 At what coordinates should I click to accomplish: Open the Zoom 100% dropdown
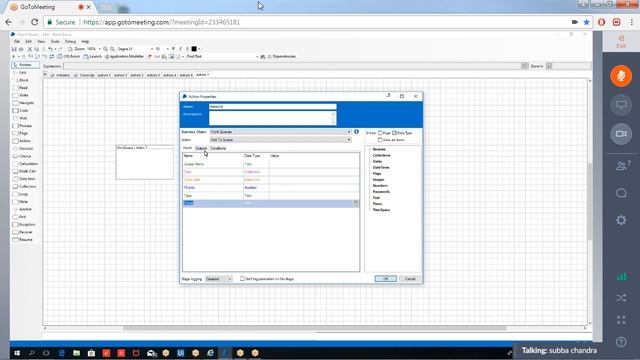[100, 49]
